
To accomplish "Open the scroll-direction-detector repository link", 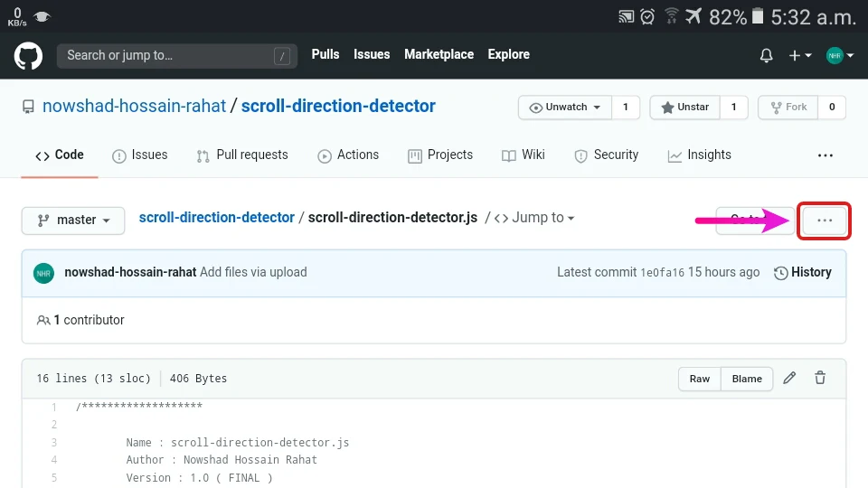I will pyautogui.click(x=338, y=107).
